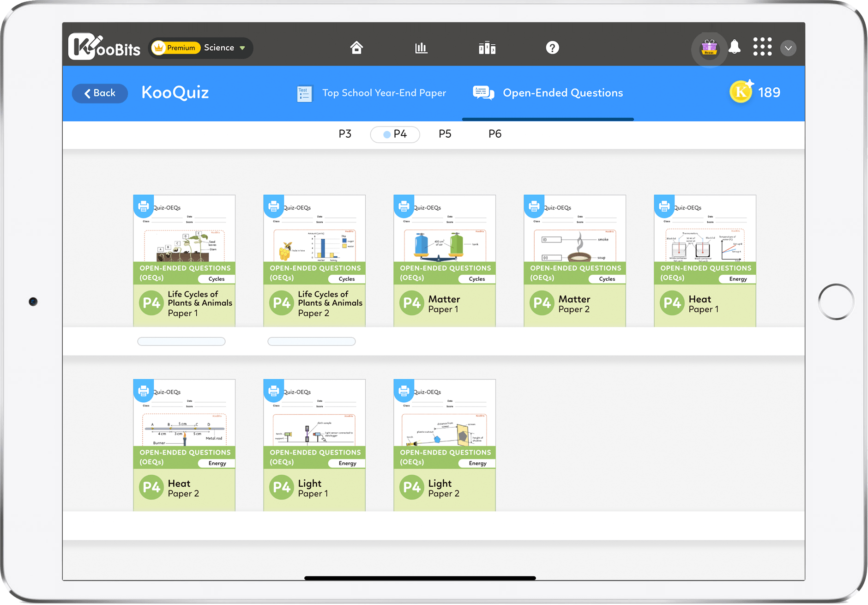Open Life Cycles of Plants & Animals Paper 2

point(314,261)
